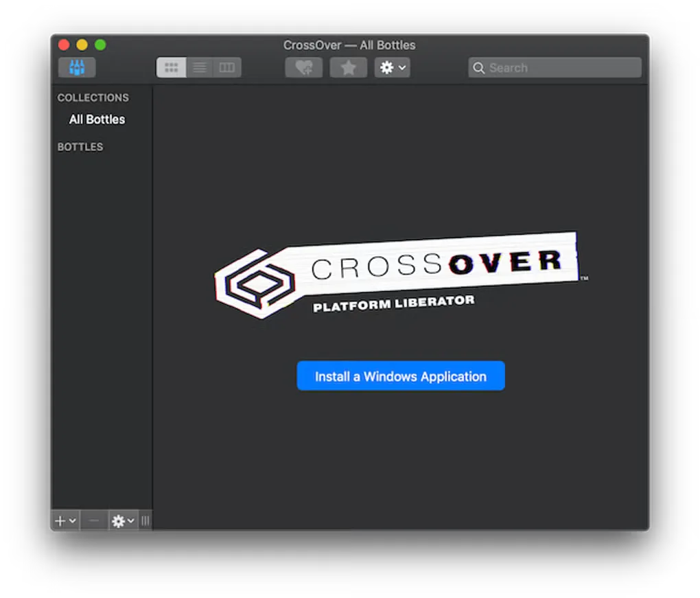Open the sidebar gear dropdown
Screen dimensions: 700x598
click(124, 520)
